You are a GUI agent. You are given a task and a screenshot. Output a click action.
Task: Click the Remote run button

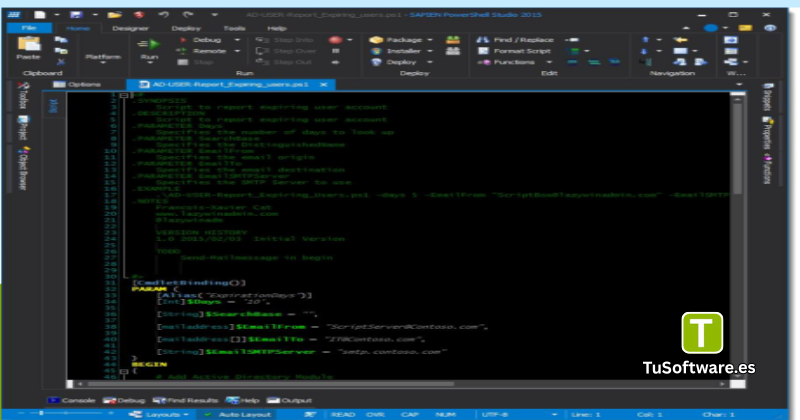pyautogui.click(x=203, y=51)
